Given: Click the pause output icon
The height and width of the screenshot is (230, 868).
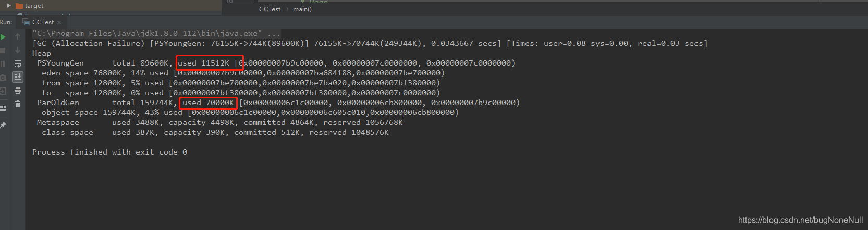Looking at the screenshot, I should pos(3,63).
